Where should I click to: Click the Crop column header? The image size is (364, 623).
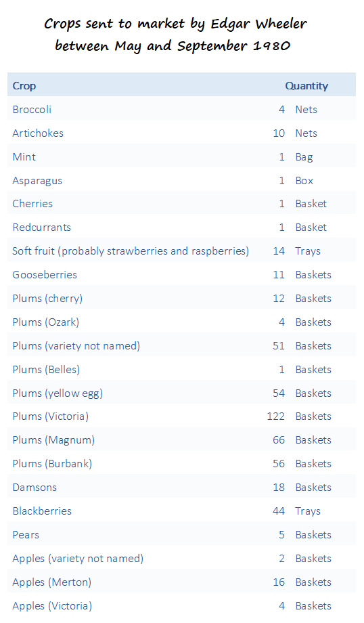pos(24,86)
